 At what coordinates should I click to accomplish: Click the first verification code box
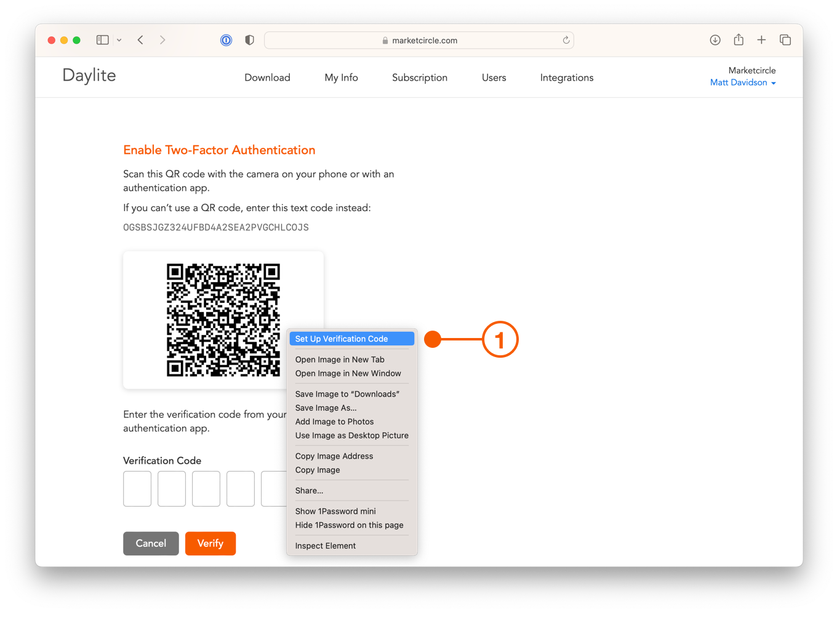137,489
